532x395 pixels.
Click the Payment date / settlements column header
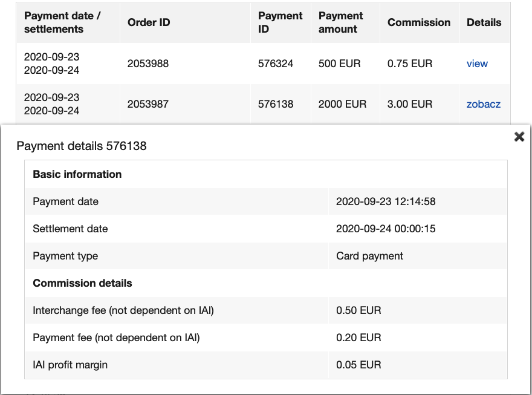[x=62, y=22]
